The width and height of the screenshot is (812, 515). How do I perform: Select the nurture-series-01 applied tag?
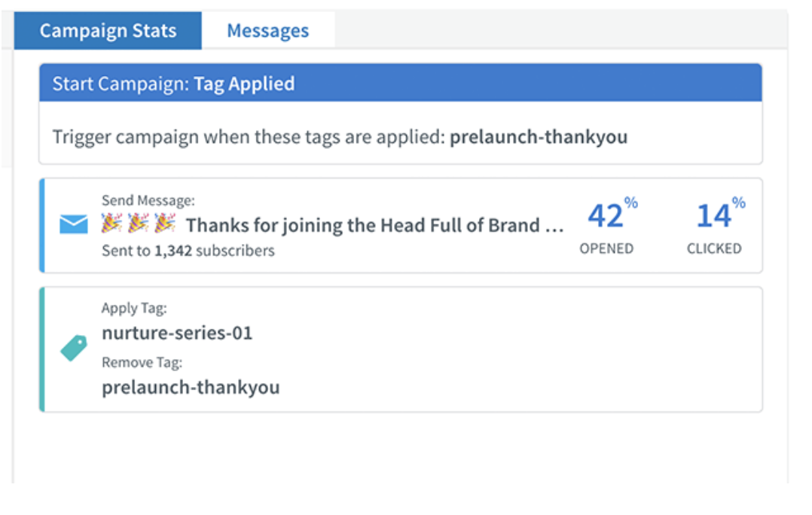pyautogui.click(x=177, y=333)
